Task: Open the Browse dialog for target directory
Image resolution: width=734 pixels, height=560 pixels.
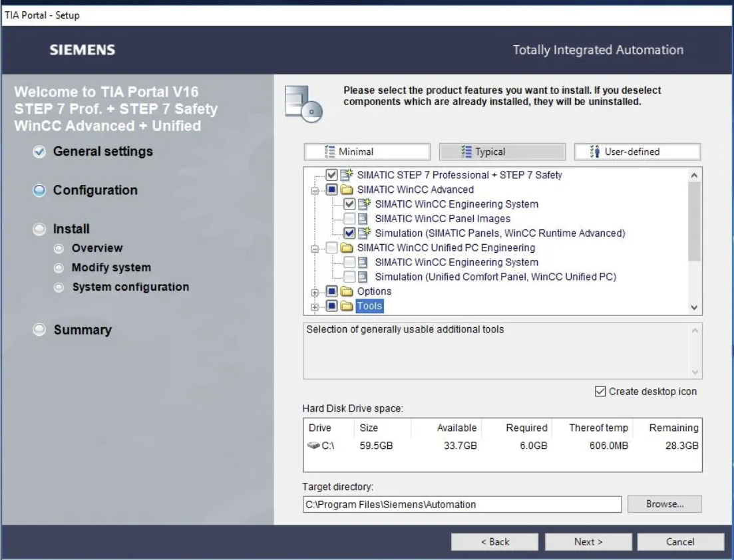Action: 664,504
